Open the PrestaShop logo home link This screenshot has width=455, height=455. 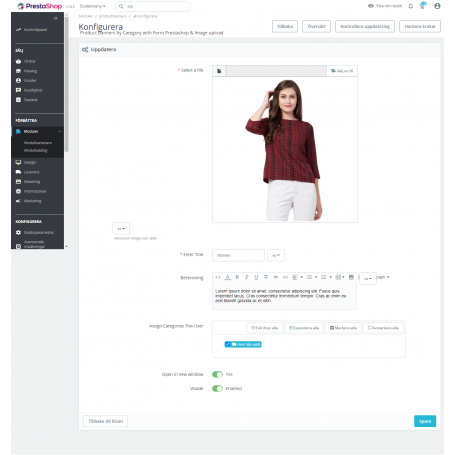click(x=40, y=6)
